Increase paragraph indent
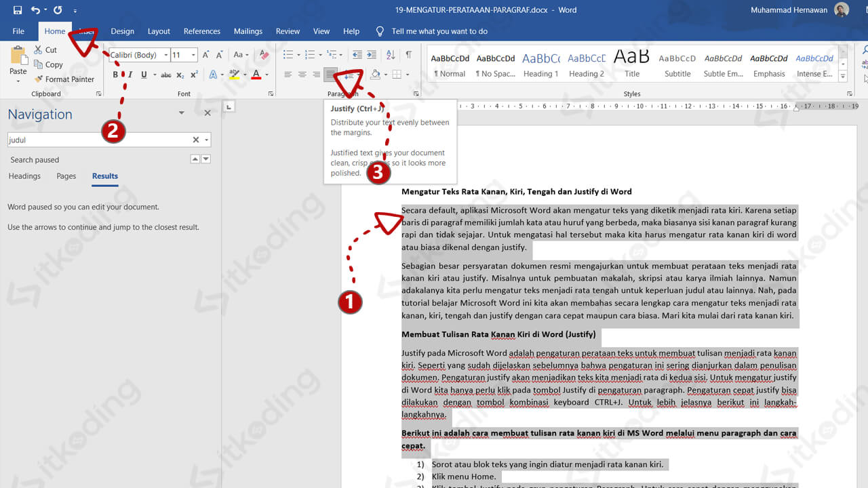This screenshot has width=868, height=488. pos(371,55)
